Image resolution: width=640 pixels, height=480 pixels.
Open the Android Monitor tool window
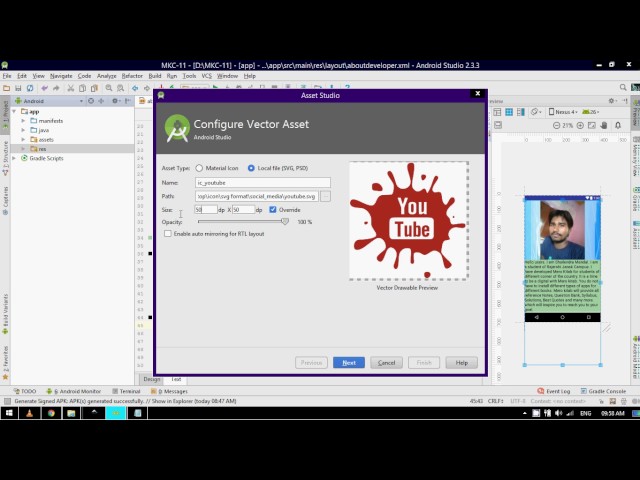click(73, 391)
